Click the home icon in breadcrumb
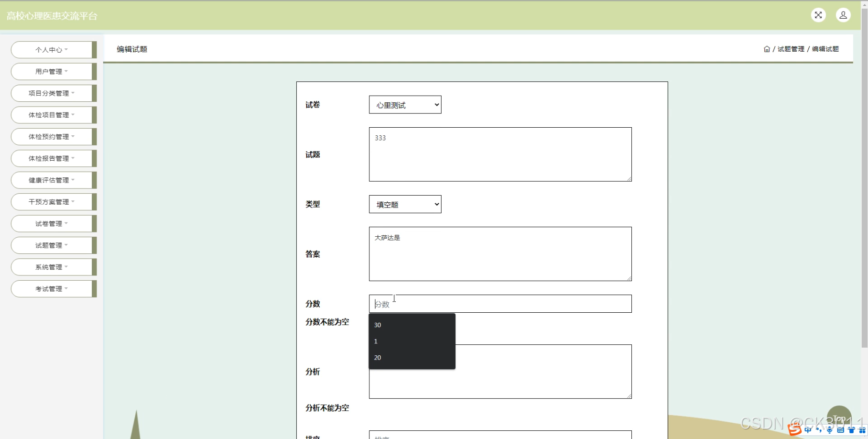This screenshot has height=439, width=868. click(767, 49)
